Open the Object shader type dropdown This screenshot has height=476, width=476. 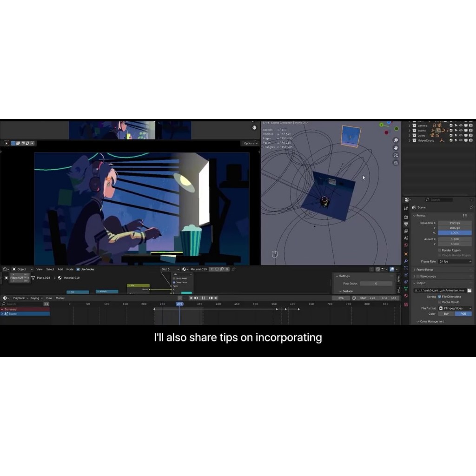(x=22, y=269)
